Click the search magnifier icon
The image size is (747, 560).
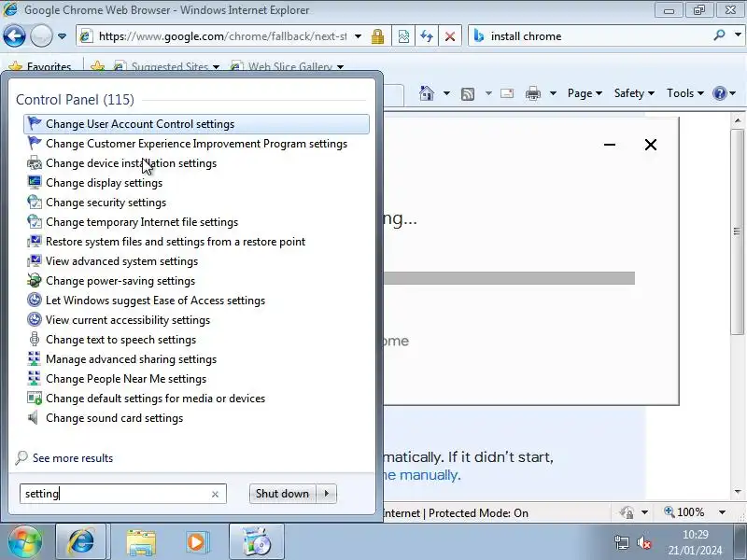pos(719,35)
